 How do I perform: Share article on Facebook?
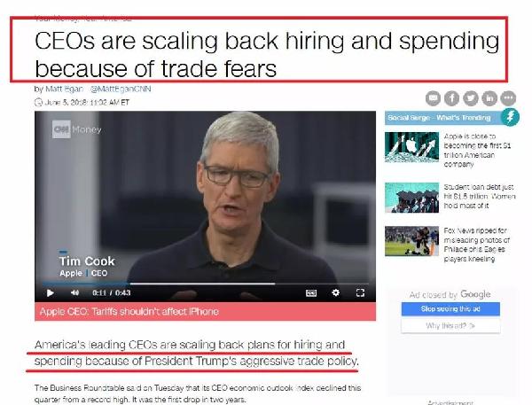click(451, 98)
